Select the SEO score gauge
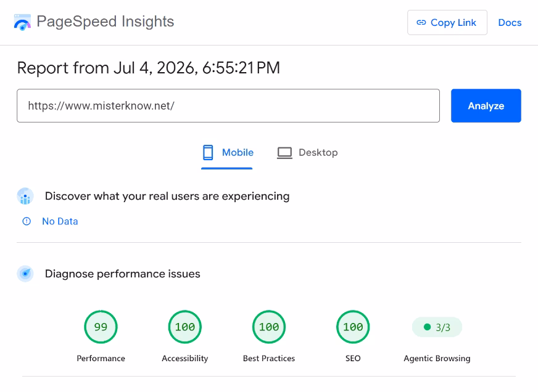This screenshot has width=538, height=392. pyautogui.click(x=353, y=327)
